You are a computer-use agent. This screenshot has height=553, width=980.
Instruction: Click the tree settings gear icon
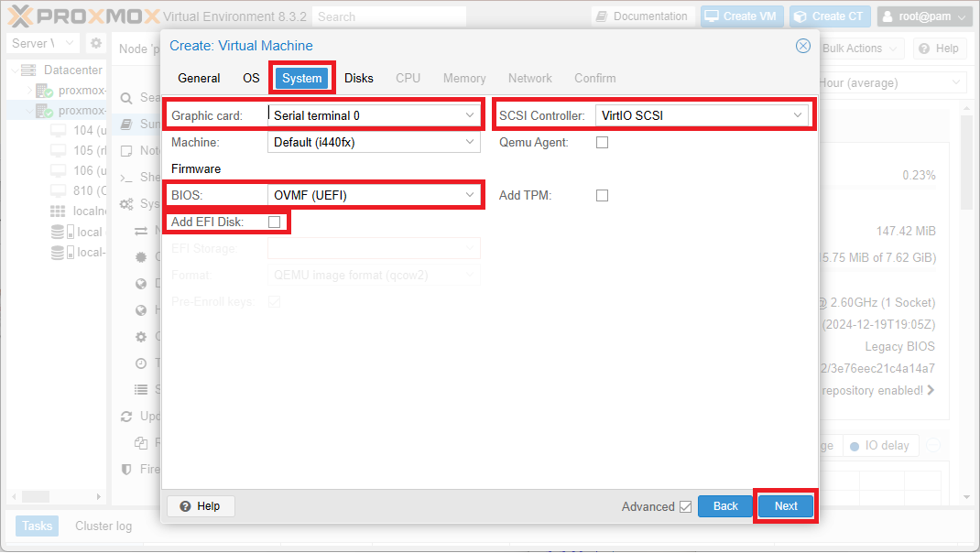pyautogui.click(x=95, y=43)
